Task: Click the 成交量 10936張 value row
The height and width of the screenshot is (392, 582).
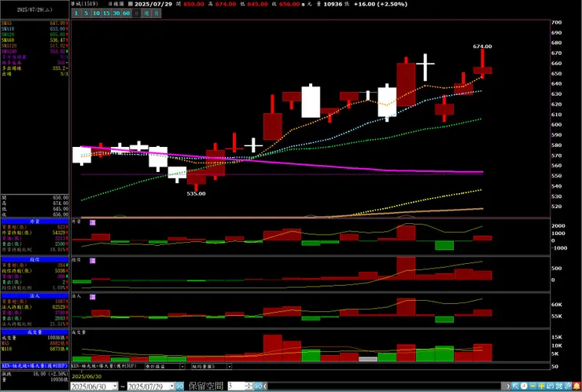Action: [x=35, y=338]
